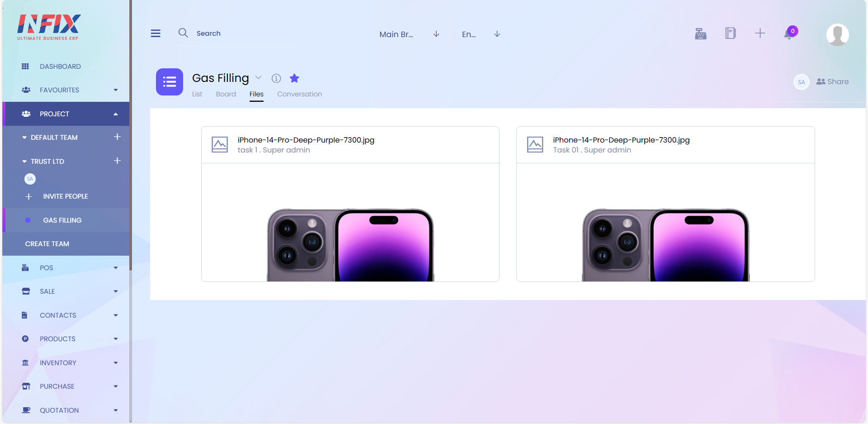The width and height of the screenshot is (868, 424).
Task: Open file name in Task 01 card
Action: [x=621, y=140]
